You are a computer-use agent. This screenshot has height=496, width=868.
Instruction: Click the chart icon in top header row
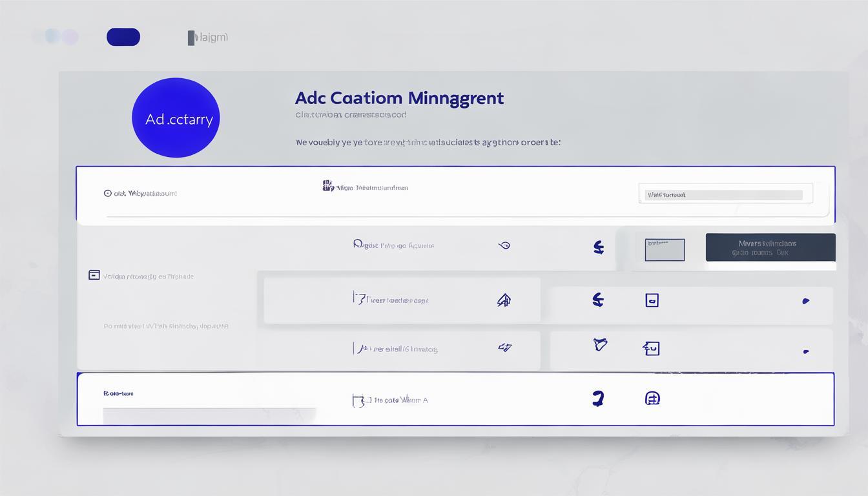(328, 186)
